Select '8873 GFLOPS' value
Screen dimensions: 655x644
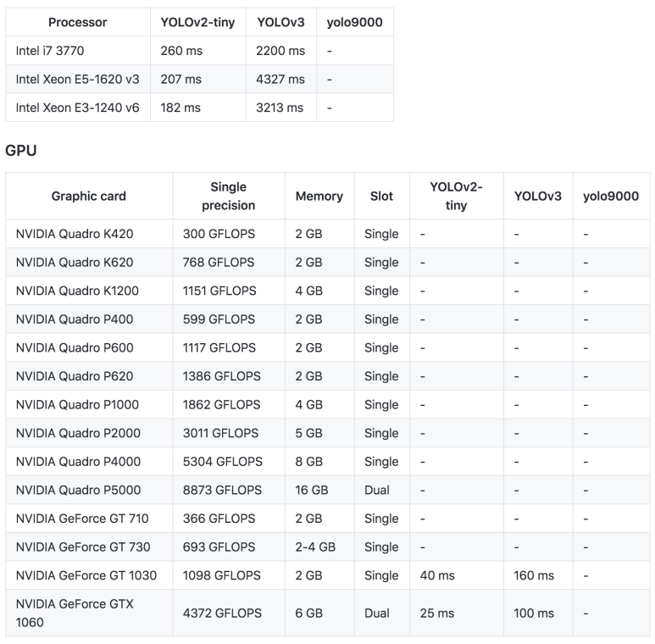[x=222, y=490]
